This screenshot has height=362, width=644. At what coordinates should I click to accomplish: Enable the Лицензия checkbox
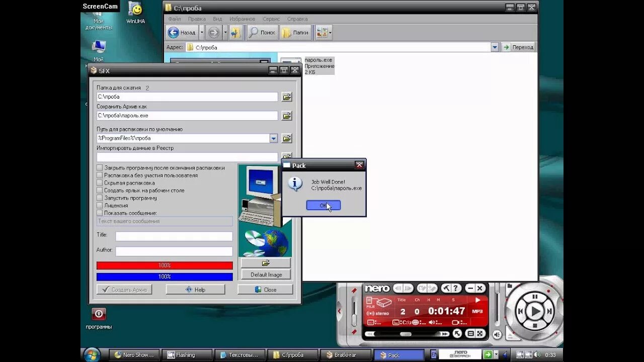(100, 206)
